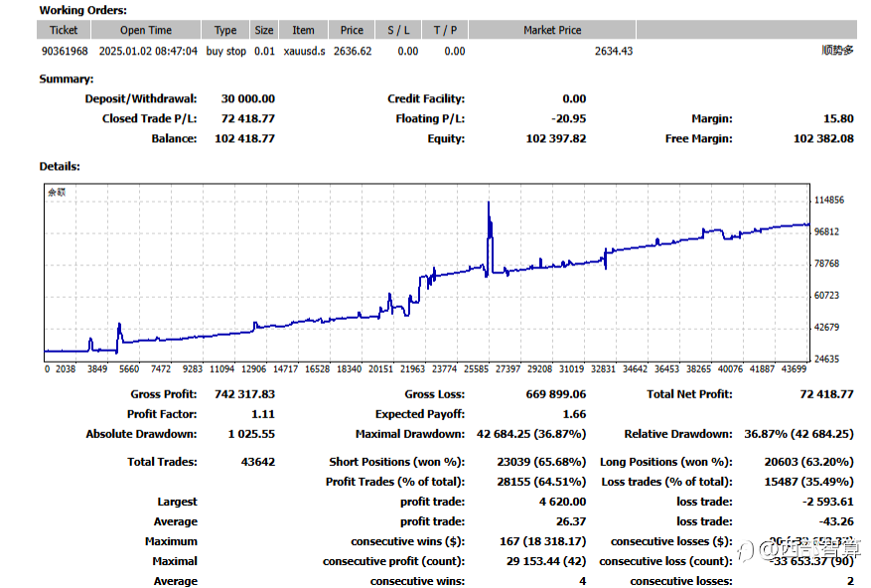Screen dimensions: 871x588
Task: Click the T / P column header
Action: tap(446, 31)
